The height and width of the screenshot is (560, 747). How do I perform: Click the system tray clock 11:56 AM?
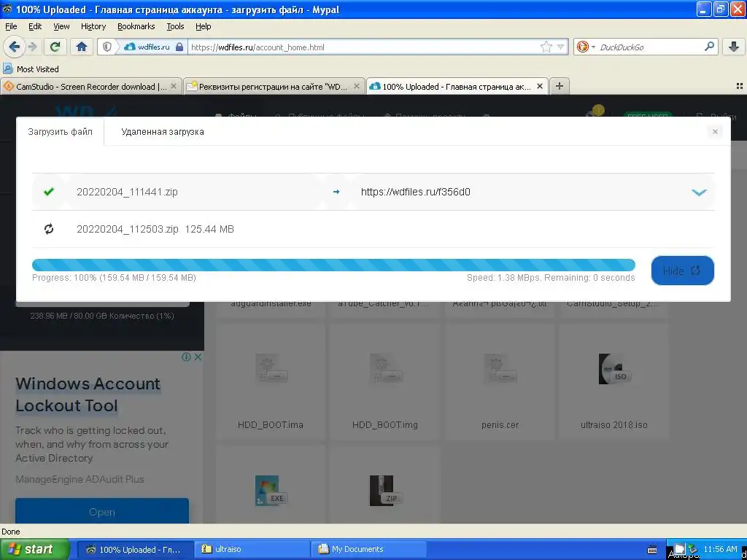tap(720, 549)
